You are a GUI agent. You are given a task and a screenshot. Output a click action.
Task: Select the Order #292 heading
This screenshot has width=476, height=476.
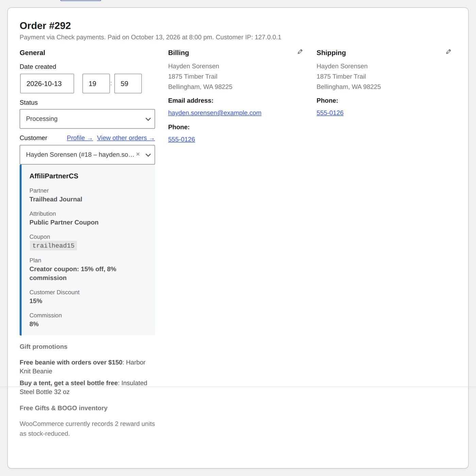click(45, 26)
